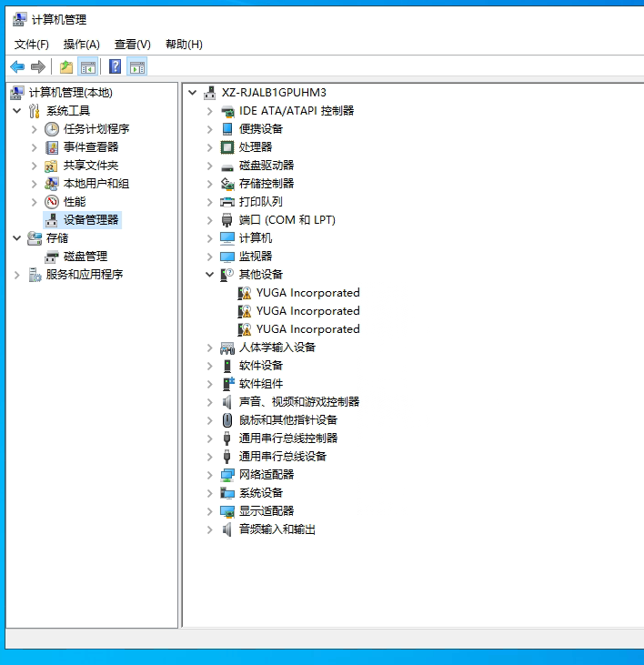Click the 显示适配器 display adapter icon
Viewport: 644px width, 665px height.
[x=227, y=511]
